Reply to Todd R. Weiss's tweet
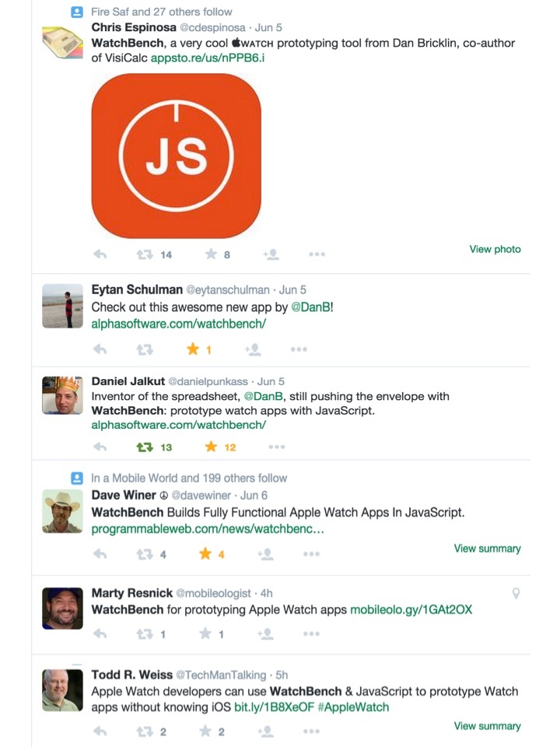The image size is (560, 747). click(x=100, y=731)
